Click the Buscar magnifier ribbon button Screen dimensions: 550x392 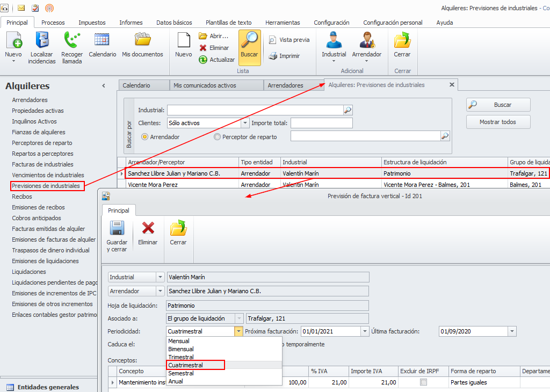click(x=249, y=47)
